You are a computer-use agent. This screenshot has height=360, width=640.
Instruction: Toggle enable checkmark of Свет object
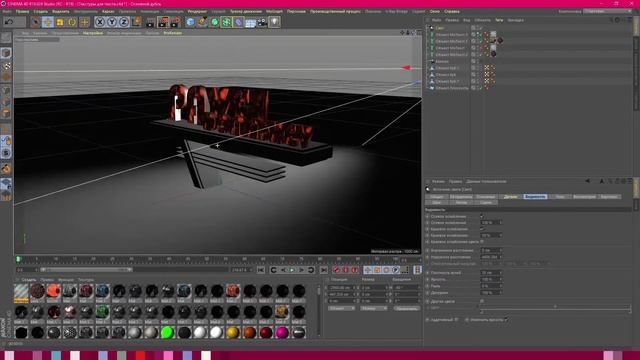point(481,28)
